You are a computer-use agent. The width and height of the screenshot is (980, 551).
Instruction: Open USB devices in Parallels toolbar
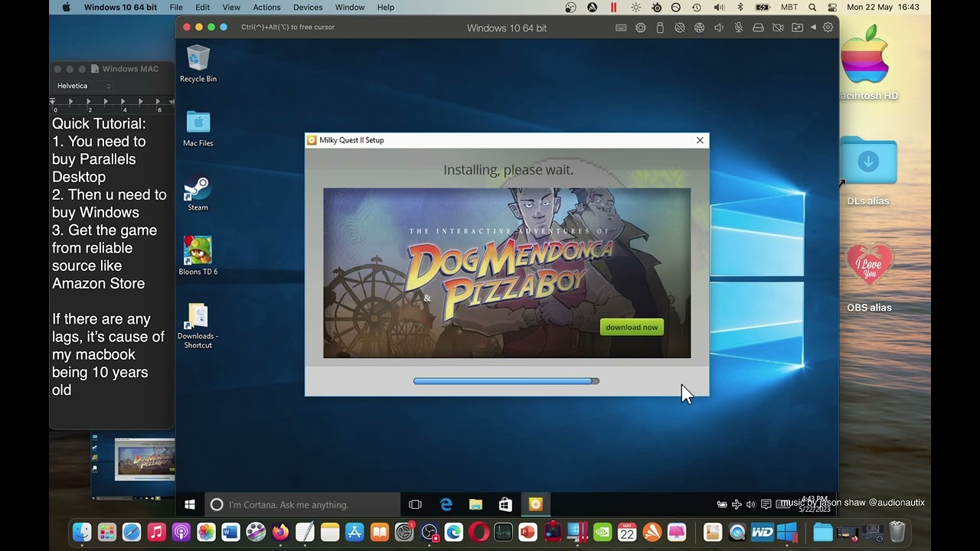pyautogui.click(x=660, y=28)
